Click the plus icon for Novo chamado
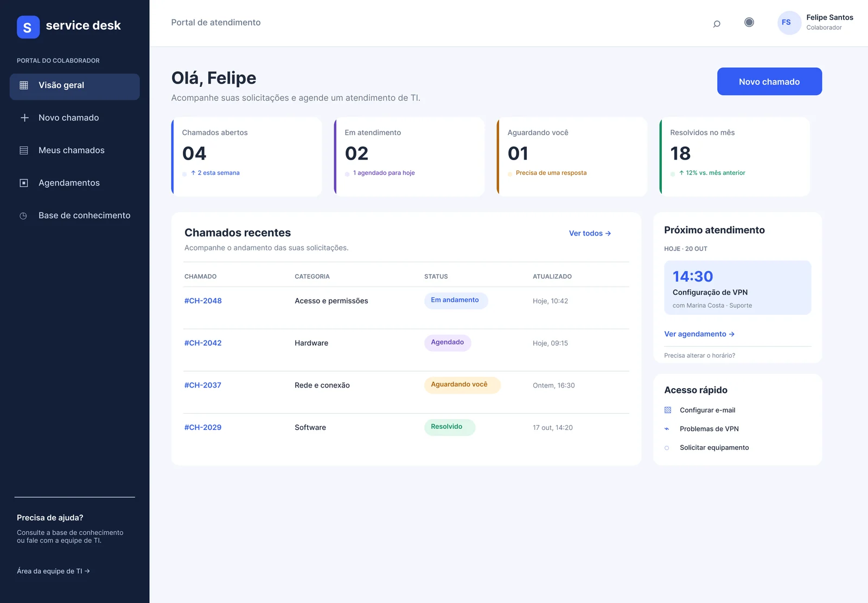Screen dimensions: 868x603 pos(24,118)
